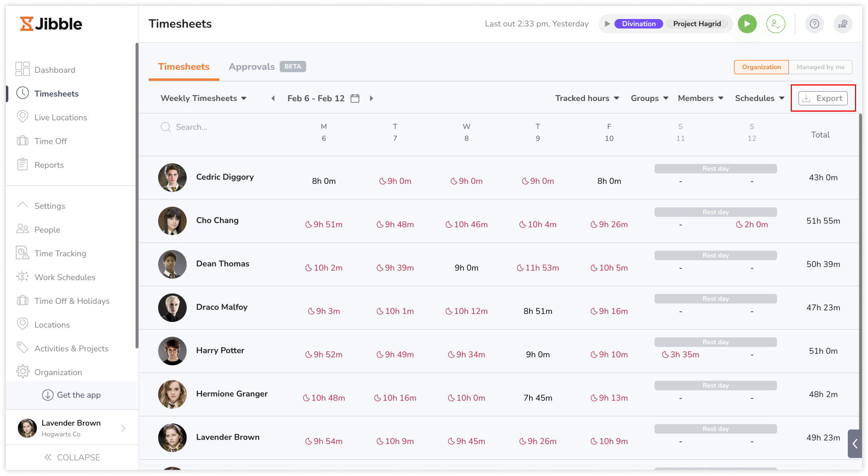Click the Export button
868x476 pixels.
pyautogui.click(x=823, y=98)
